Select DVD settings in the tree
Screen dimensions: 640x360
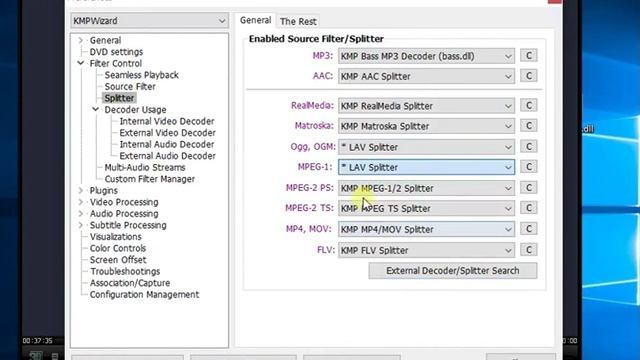pos(116,52)
